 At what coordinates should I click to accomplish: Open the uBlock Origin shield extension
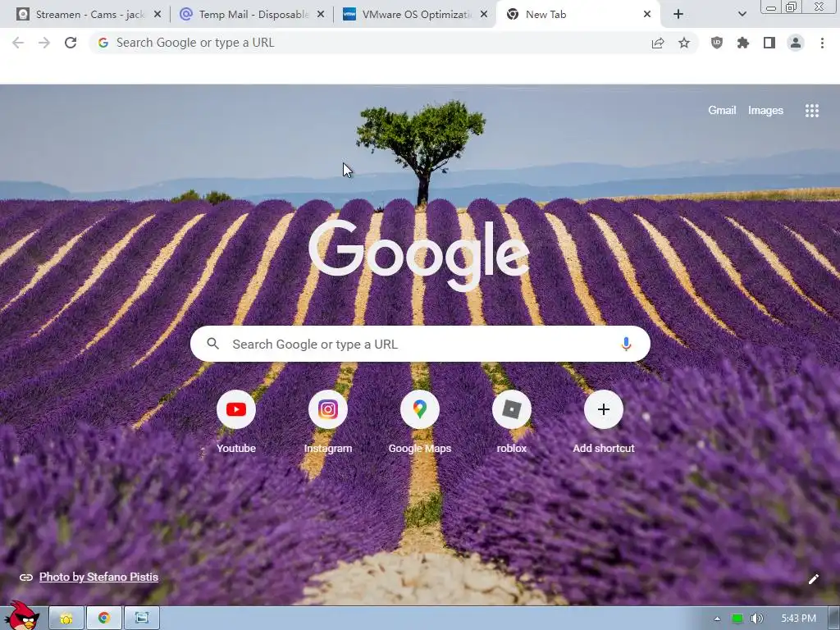tap(717, 43)
